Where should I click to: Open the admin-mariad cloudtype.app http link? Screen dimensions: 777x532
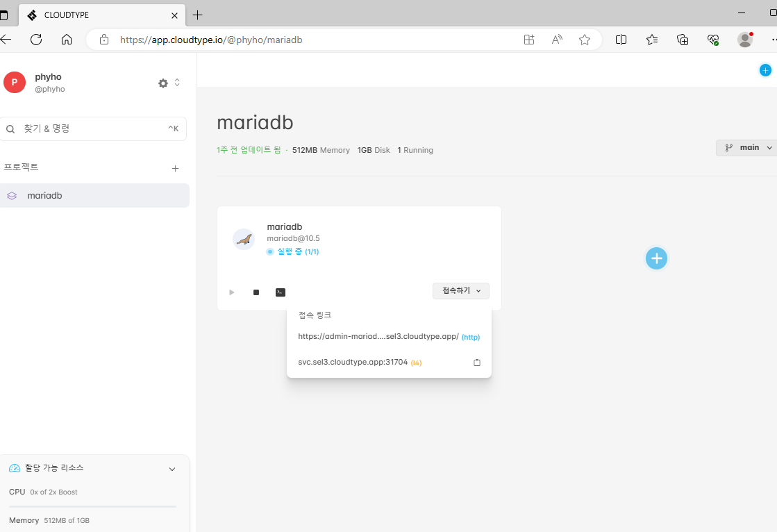pos(389,337)
